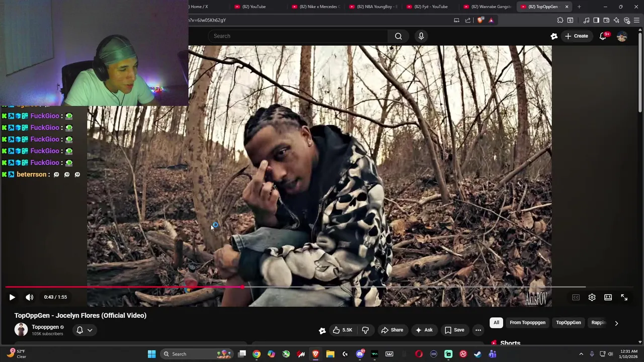Open the Brave Wallet icon
The image size is (644, 362).
[x=606, y=20]
